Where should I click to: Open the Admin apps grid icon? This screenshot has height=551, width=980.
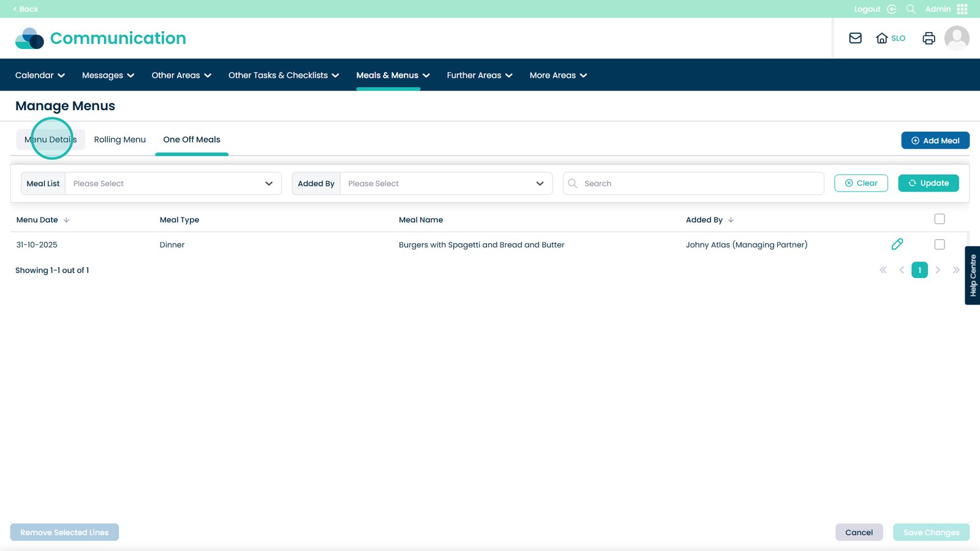point(962,9)
